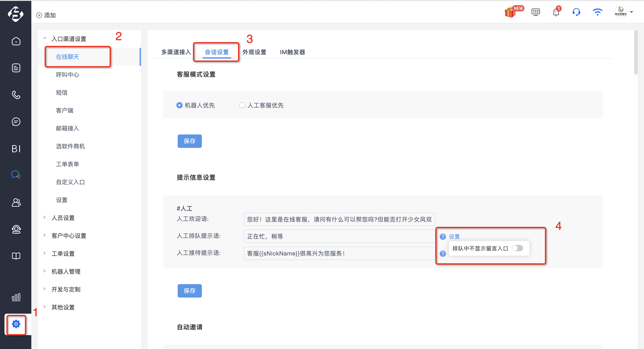Screen dimensions: 644x349
Task: Open user avatar dropdown arrow
Action: tap(631, 12)
